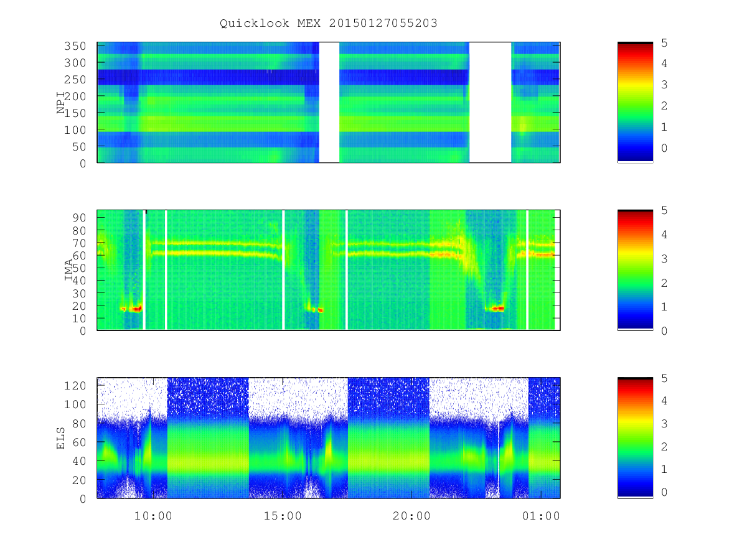The height and width of the screenshot is (560, 747).
Task: Click the IMA panel color scale bar
Action: [635, 270]
